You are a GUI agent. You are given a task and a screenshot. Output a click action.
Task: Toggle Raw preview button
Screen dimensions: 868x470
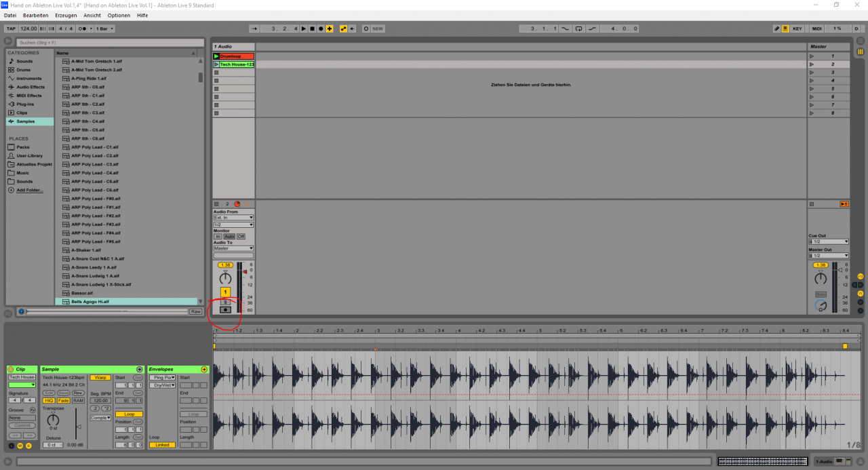tap(195, 311)
